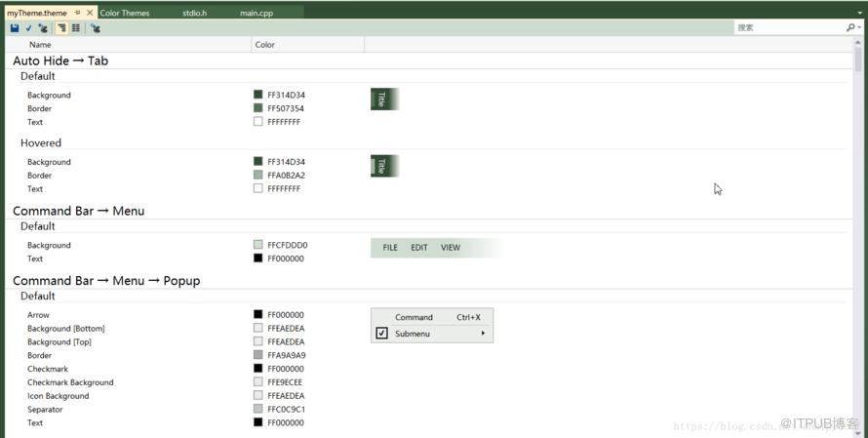Switch to the highlighted grouped tree view icon
Image resolution: width=868 pixels, height=438 pixels.
pos(62,27)
